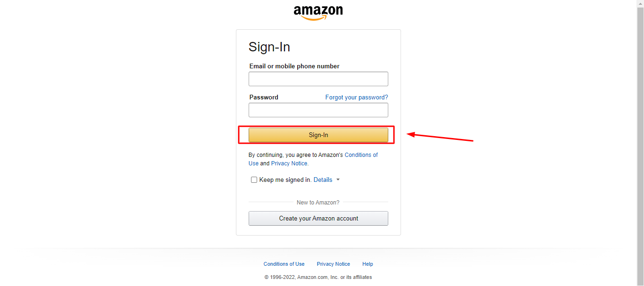Viewport: 644px width, 286px height.
Task: Click the New to Amazon divider text
Action: (x=318, y=202)
